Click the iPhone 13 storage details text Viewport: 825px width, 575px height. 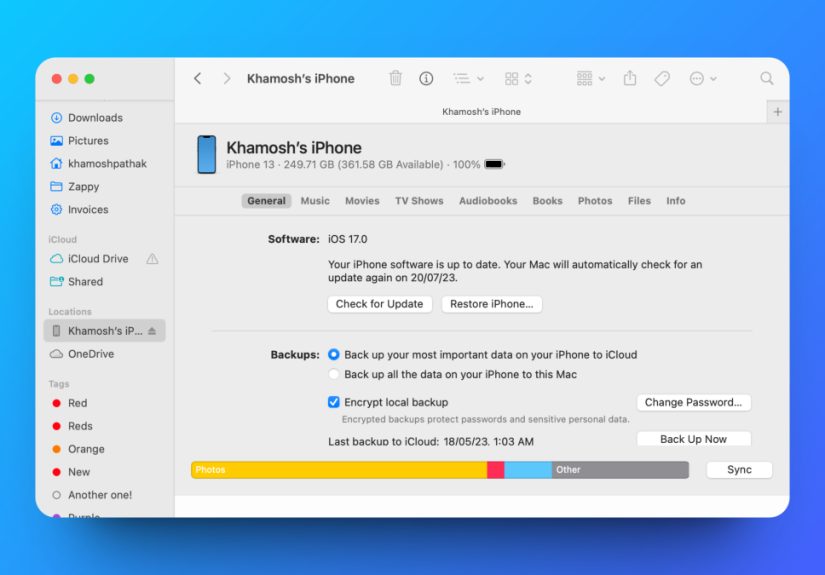[353, 165]
